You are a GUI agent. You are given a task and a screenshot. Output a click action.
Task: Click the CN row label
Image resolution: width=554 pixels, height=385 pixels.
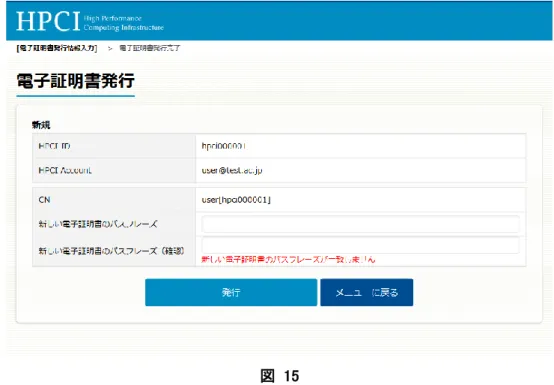[44, 200]
